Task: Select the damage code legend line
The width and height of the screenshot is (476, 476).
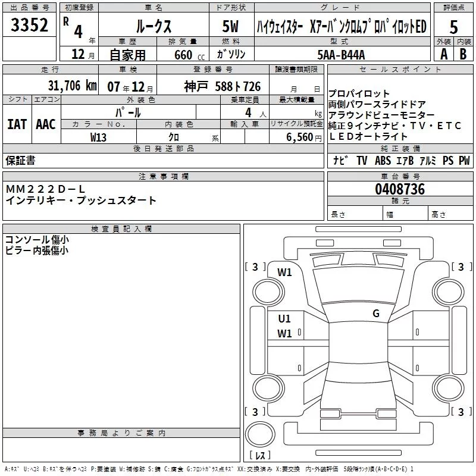Action: (x=209, y=469)
